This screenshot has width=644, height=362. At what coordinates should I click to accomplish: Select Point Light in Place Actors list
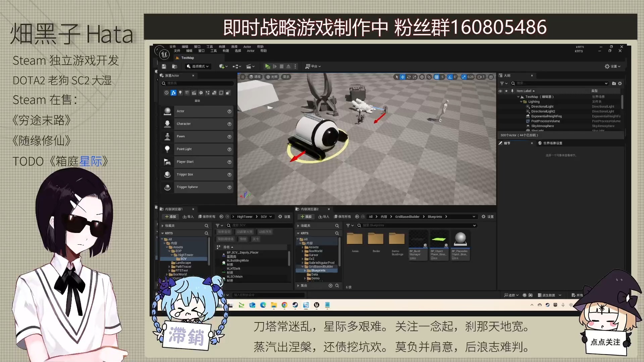(197, 149)
